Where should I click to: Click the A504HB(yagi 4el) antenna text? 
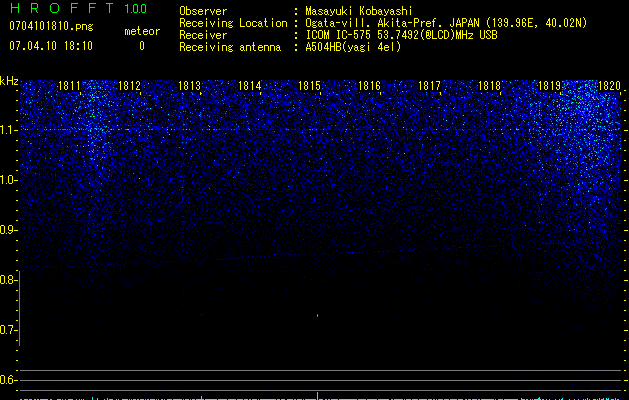coord(353,47)
